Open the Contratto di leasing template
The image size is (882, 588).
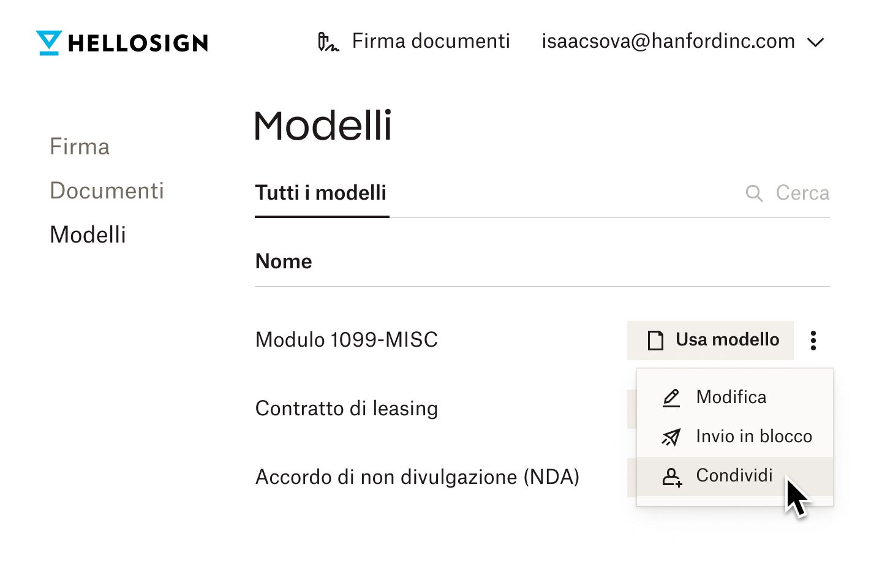[347, 409]
